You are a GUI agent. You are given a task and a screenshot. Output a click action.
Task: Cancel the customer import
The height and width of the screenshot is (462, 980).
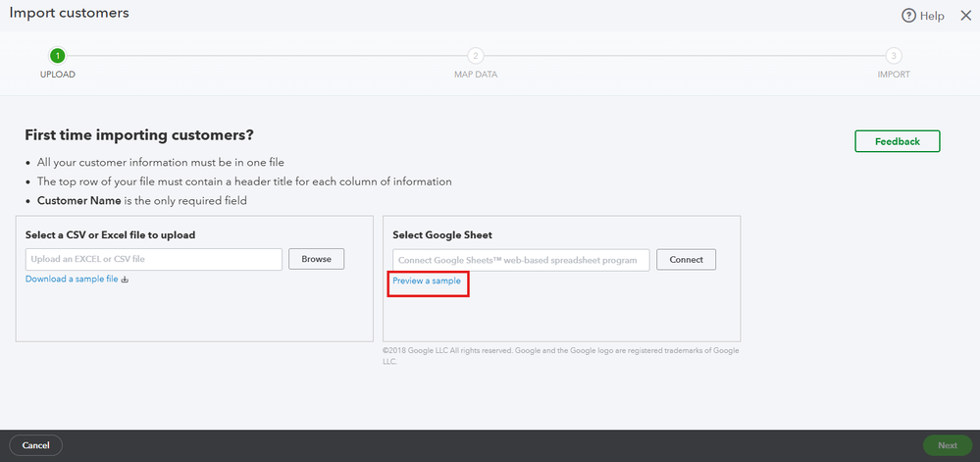click(36, 445)
